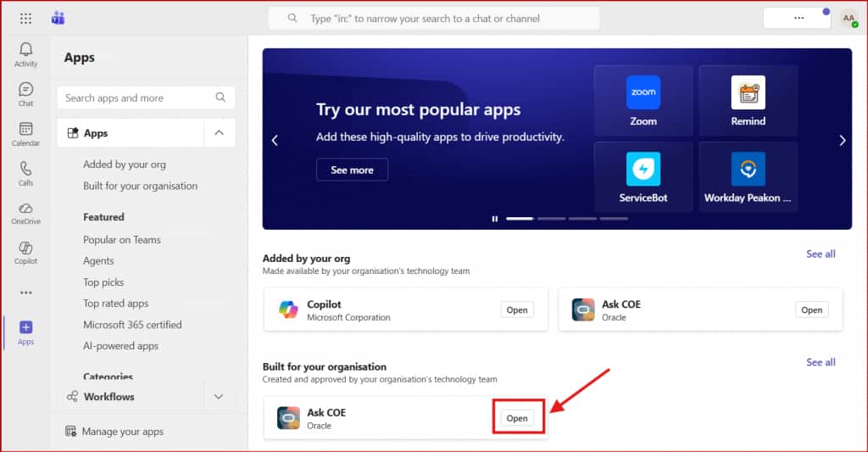The height and width of the screenshot is (452, 868).
Task: Open AI-powered apps category
Action: [120, 346]
